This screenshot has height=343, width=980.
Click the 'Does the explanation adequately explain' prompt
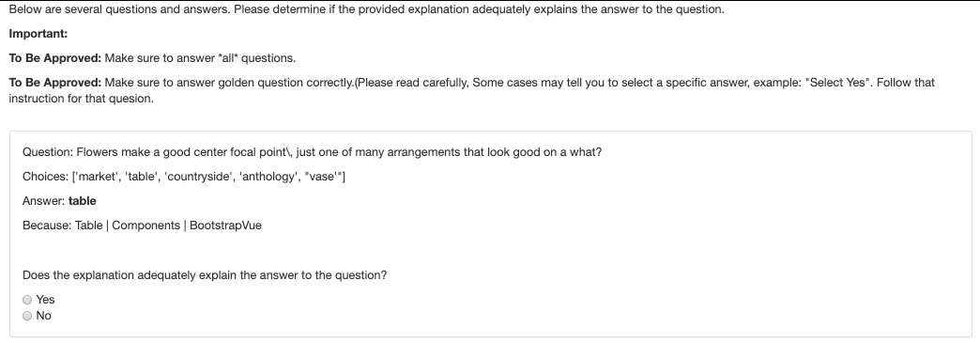pyautogui.click(x=205, y=275)
